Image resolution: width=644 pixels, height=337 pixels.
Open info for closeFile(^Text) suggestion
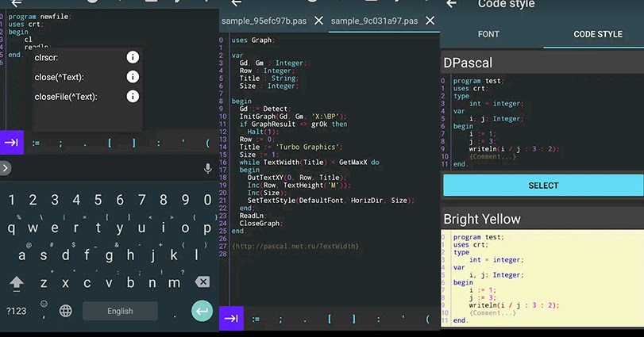[133, 97]
